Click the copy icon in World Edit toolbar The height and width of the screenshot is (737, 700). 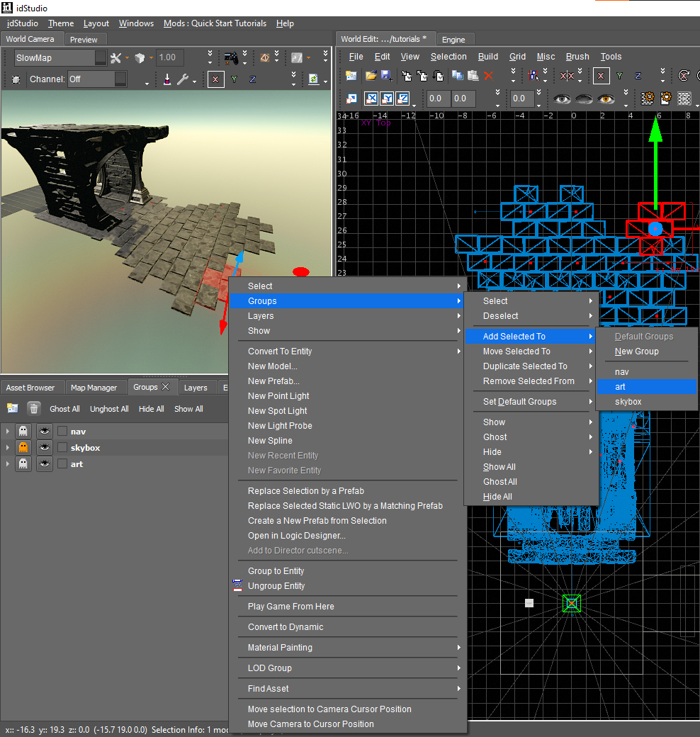pyautogui.click(x=457, y=75)
